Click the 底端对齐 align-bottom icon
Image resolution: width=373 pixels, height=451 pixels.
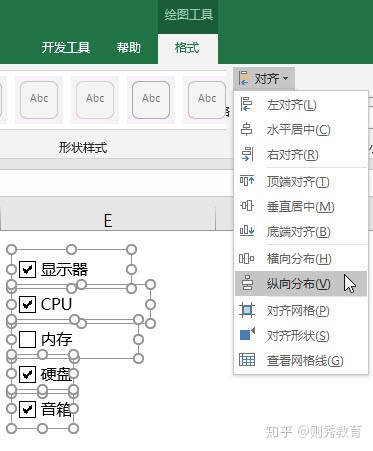tap(247, 231)
